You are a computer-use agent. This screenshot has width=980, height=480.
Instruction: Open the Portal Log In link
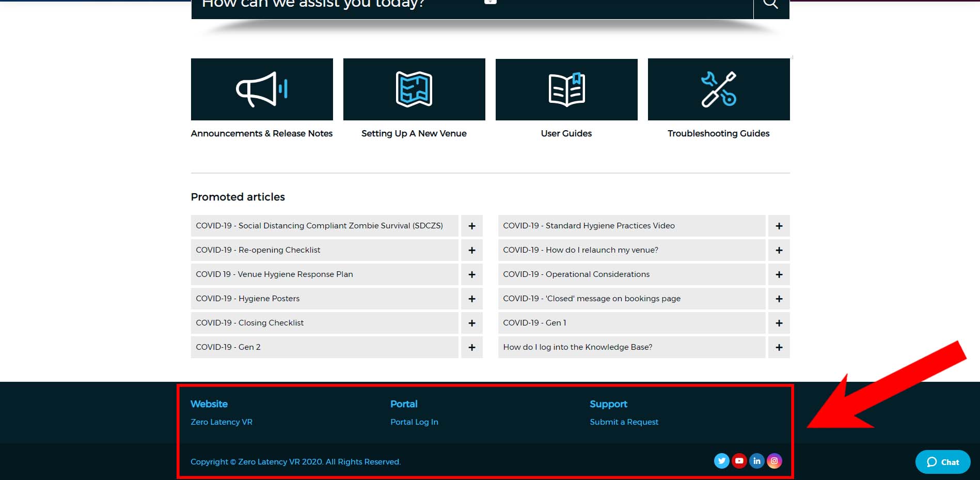tap(414, 422)
